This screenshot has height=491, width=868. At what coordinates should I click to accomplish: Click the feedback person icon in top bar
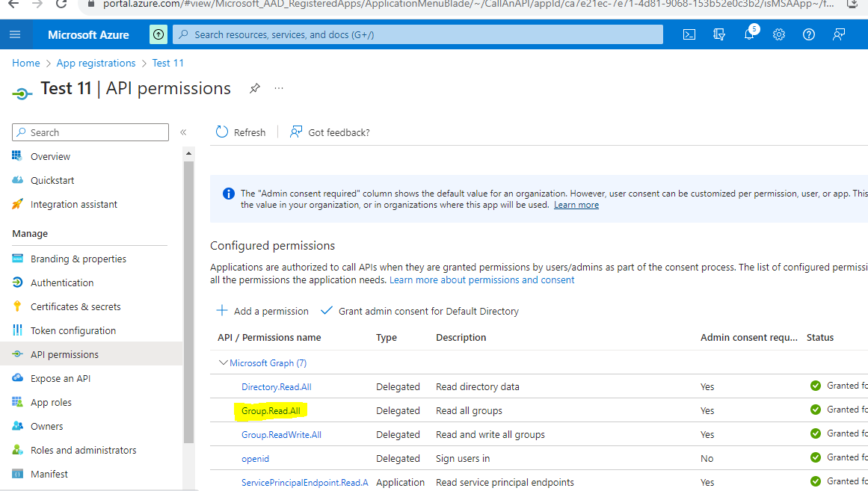[x=839, y=34]
